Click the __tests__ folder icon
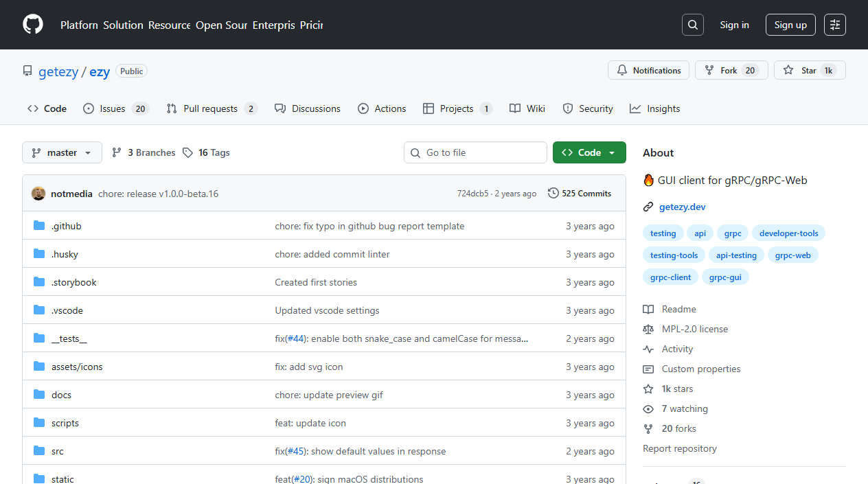This screenshot has height=484, width=868. tap(39, 338)
